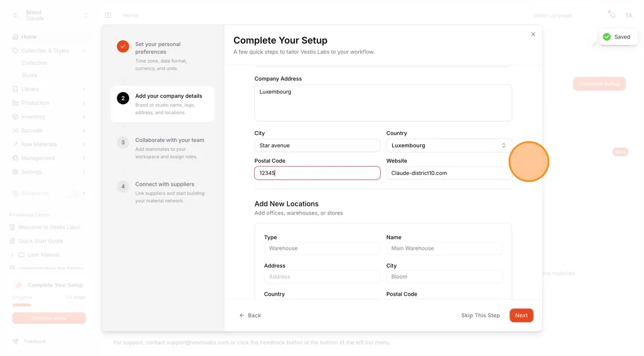The height and width of the screenshot is (356, 644).
Task: Click the Back arrow icon
Action: tap(241, 315)
